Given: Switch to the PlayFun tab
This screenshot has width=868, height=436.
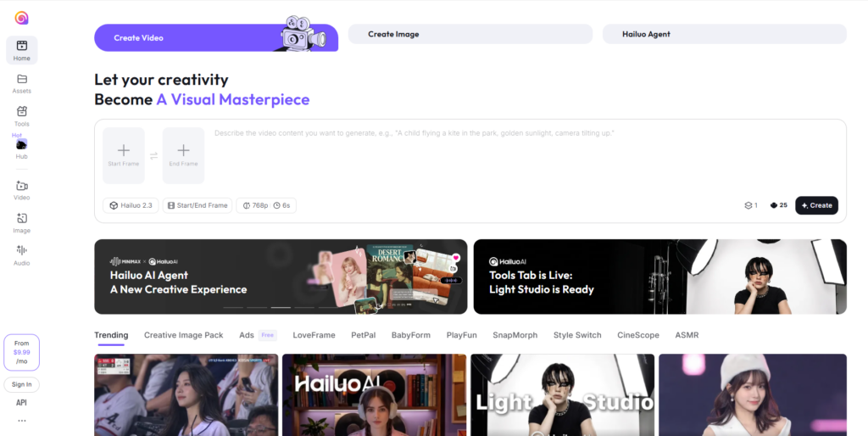Looking at the screenshot, I should (462, 335).
